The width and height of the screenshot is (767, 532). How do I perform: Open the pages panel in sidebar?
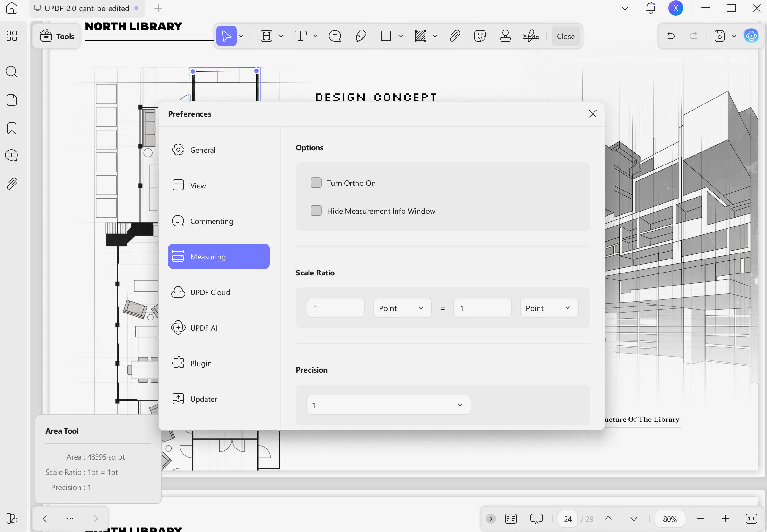coord(12,100)
